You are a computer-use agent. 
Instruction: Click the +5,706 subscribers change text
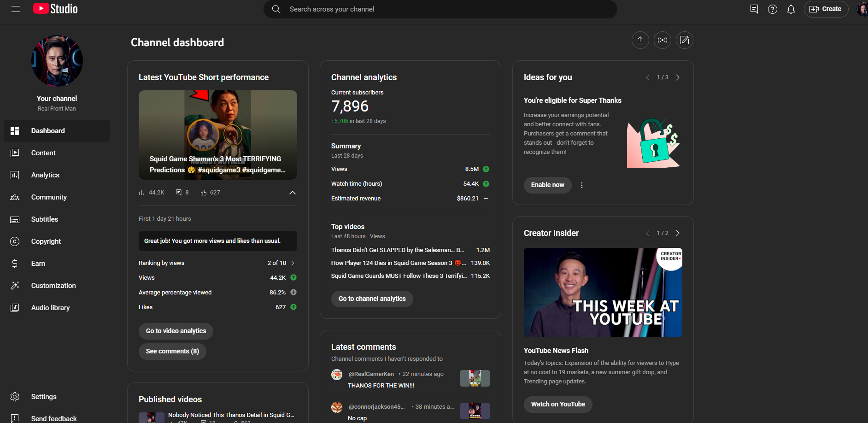[x=340, y=121]
